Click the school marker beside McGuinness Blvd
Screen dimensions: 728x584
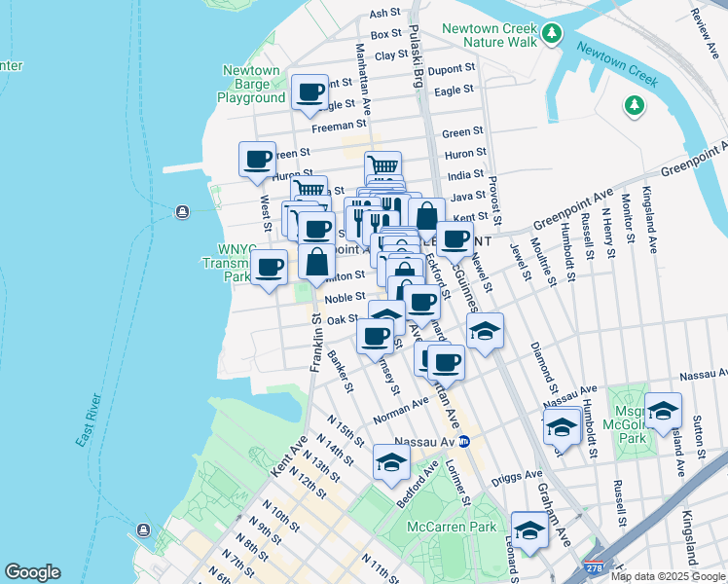(x=485, y=331)
